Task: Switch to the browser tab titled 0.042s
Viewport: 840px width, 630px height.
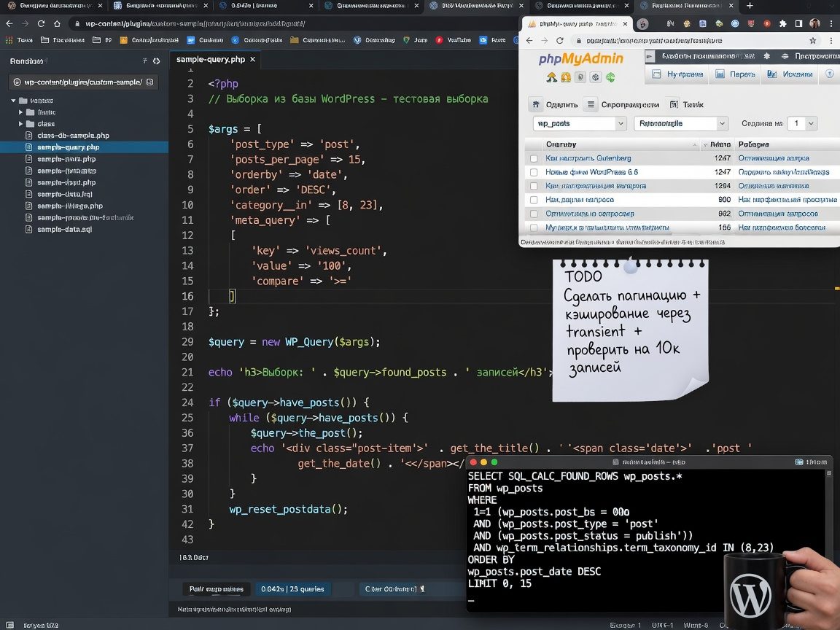Action: tap(266, 6)
